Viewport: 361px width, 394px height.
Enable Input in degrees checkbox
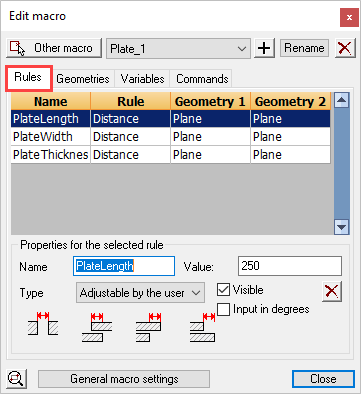[x=223, y=309]
